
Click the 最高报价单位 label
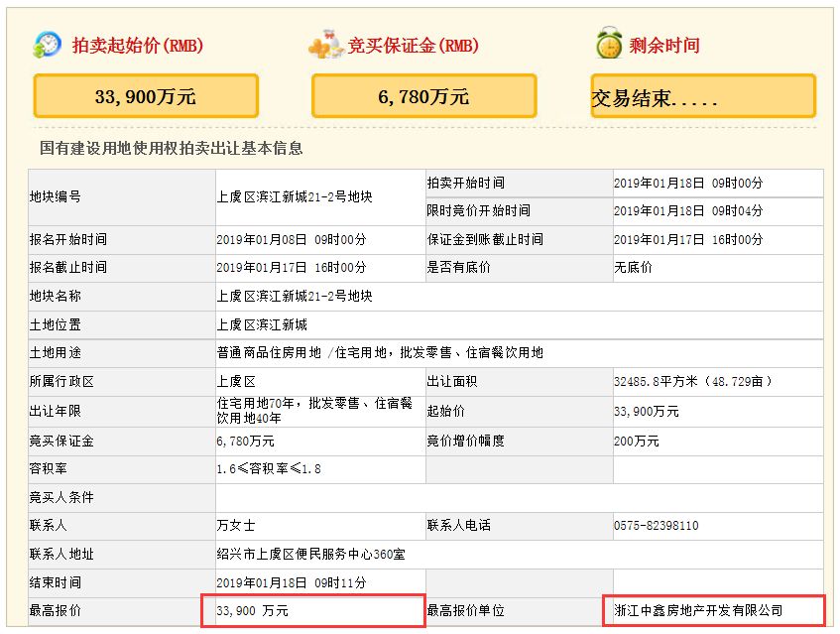(465, 610)
